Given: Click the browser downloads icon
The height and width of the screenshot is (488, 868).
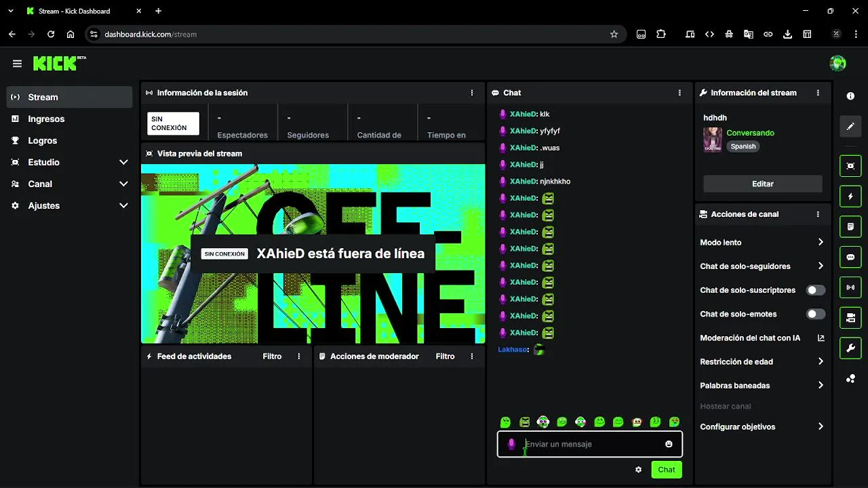Looking at the screenshot, I should [787, 34].
